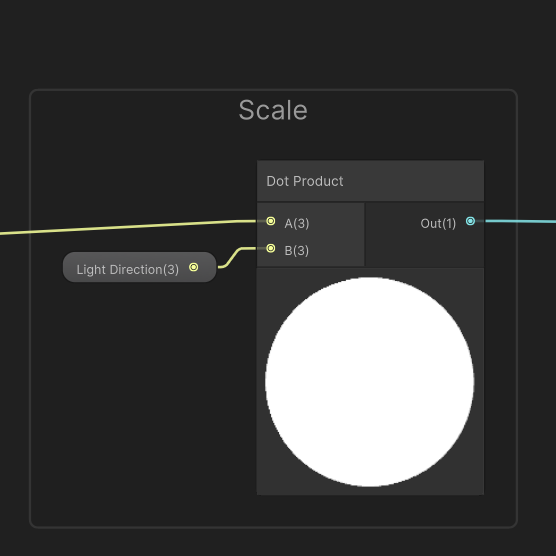
Task: Select the Light Direction property node
Action: point(139,267)
